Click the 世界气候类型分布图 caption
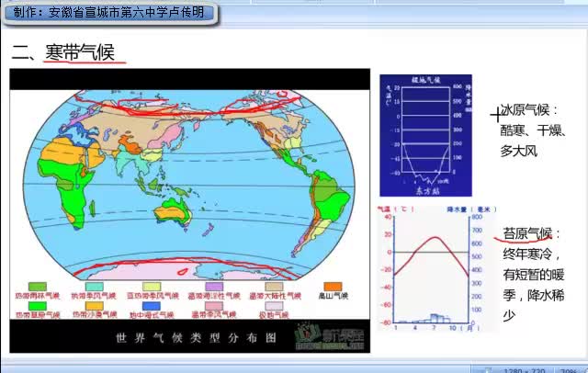This screenshot has height=373, width=588. 196,338
